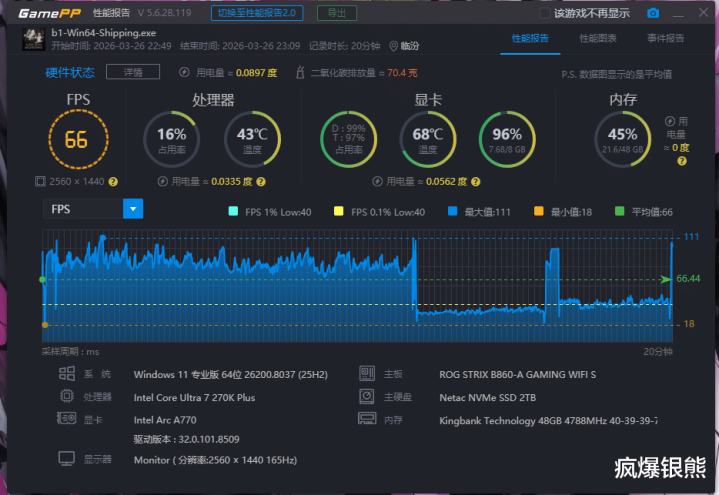Click the camera screenshot icon
Image resolution: width=719 pixels, height=495 pixels.
(x=653, y=13)
